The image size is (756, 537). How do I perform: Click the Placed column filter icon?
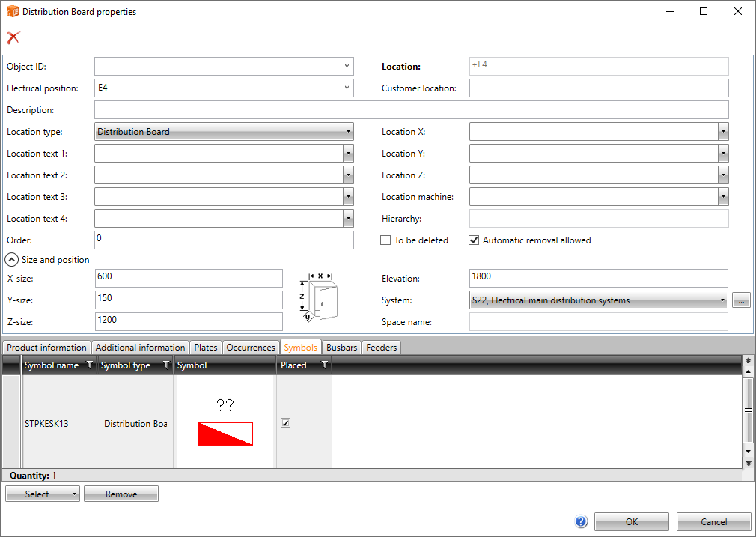point(324,365)
